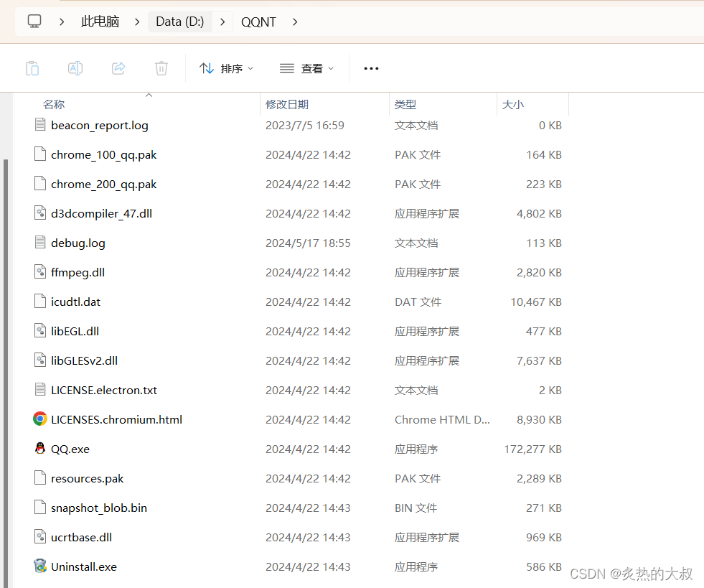This screenshot has height=588, width=704.
Task: Click the QQ penguin icon of QQ.exe
Action: point(40,448)
